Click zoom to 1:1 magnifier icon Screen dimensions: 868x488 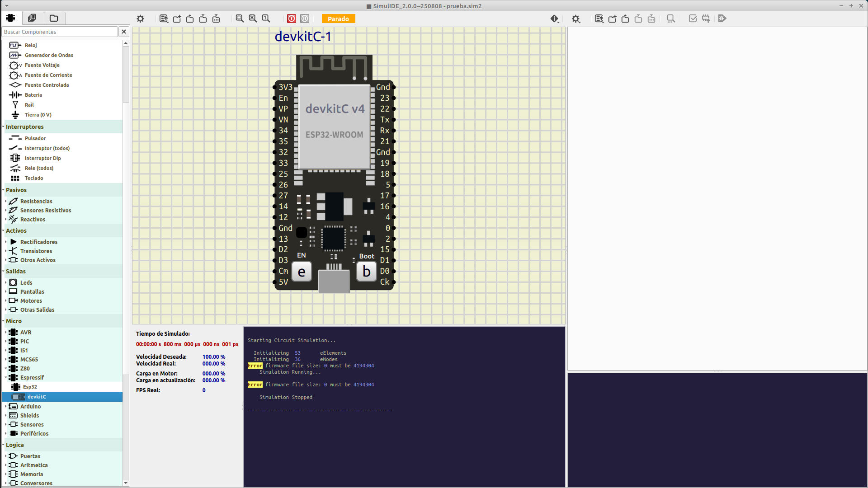[x=266, y=19]
